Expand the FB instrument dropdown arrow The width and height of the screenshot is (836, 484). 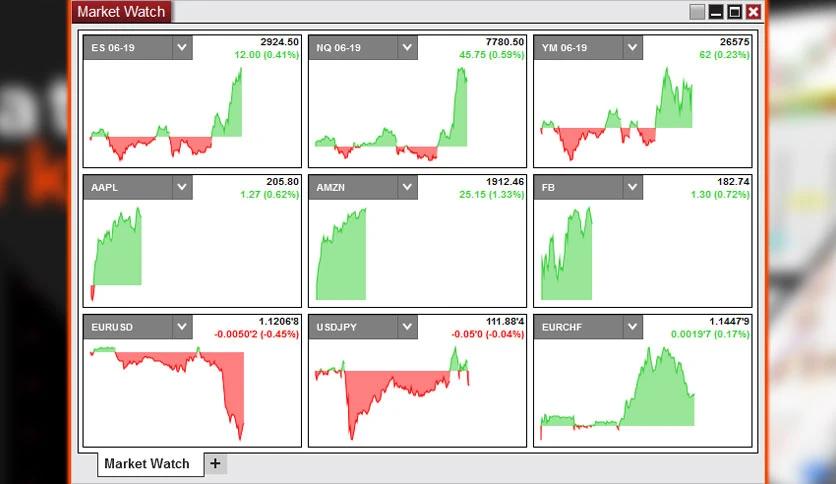[633, 187]
